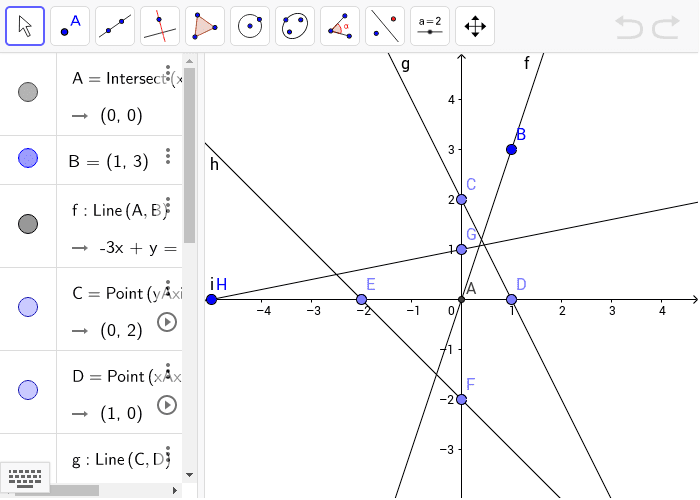Open options menu for C = Point row
This screenshot has width=700, height=500.
coord(168,288)
